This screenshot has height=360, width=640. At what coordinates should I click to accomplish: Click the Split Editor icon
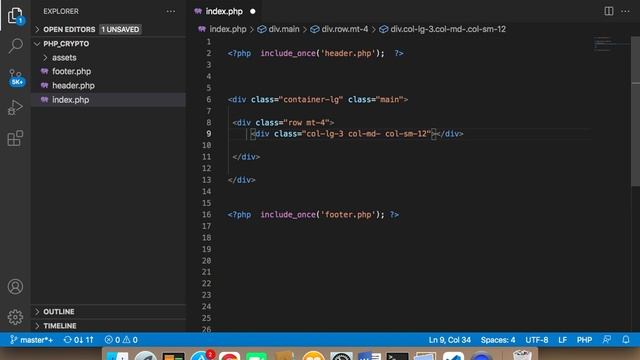(609, 11)
